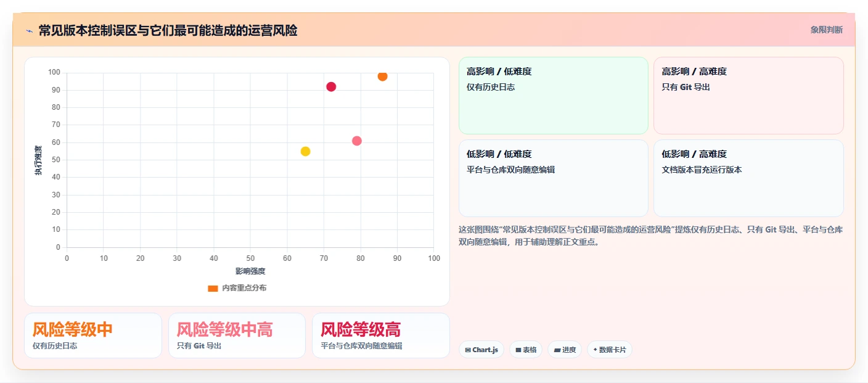Open the 低影响 / 低难度 quadrant card
This screenshot has height=383, width=868.
click(x=554, y=178)
